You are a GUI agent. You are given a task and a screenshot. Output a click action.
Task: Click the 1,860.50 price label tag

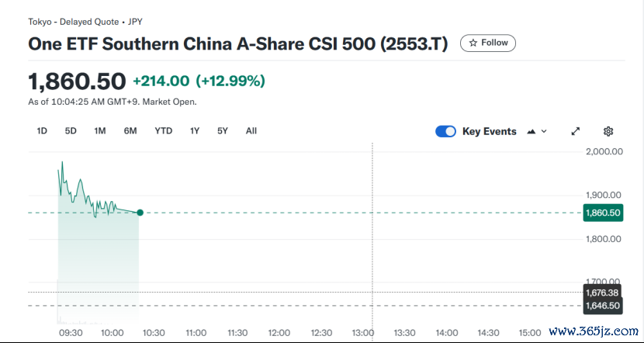(x=603, y=213)
